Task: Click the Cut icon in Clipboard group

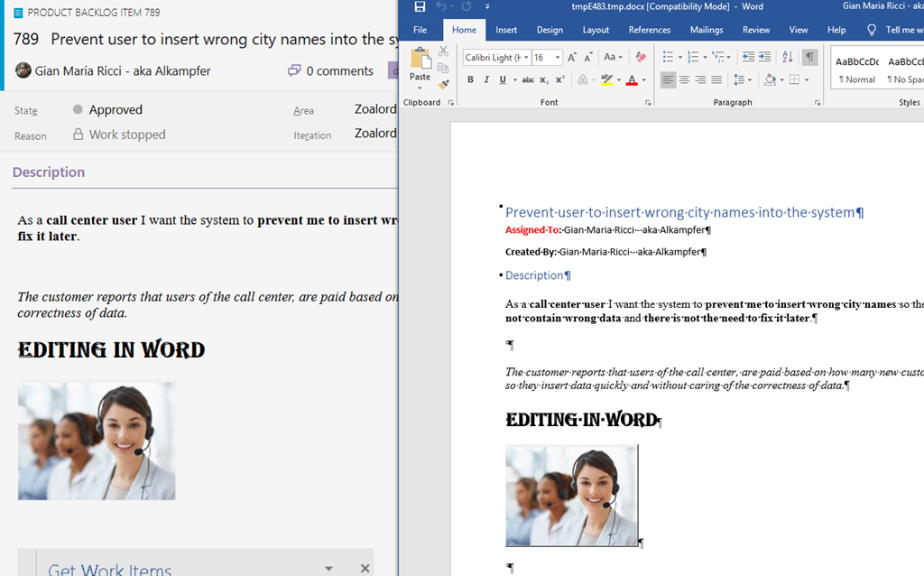Action: pos(443,51)
